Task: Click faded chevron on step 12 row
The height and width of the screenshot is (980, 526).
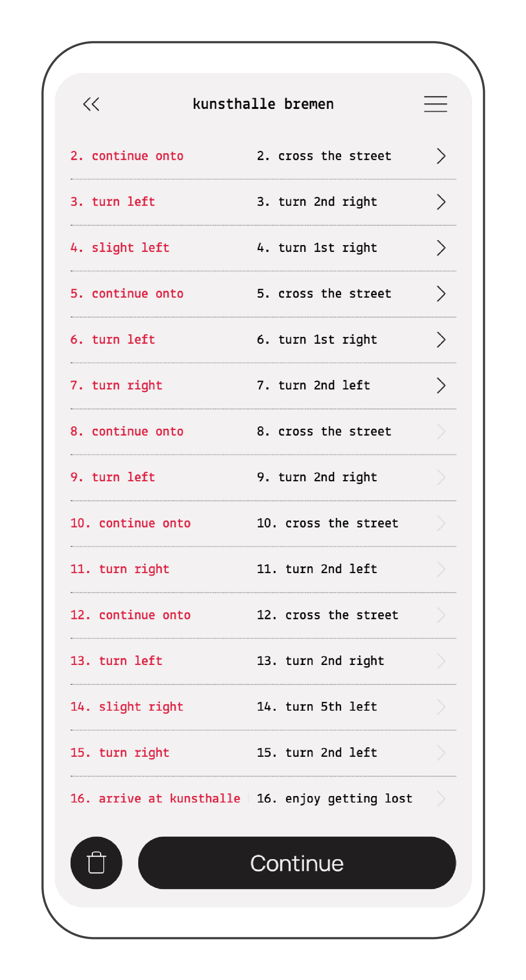Action: coord(441,615)
